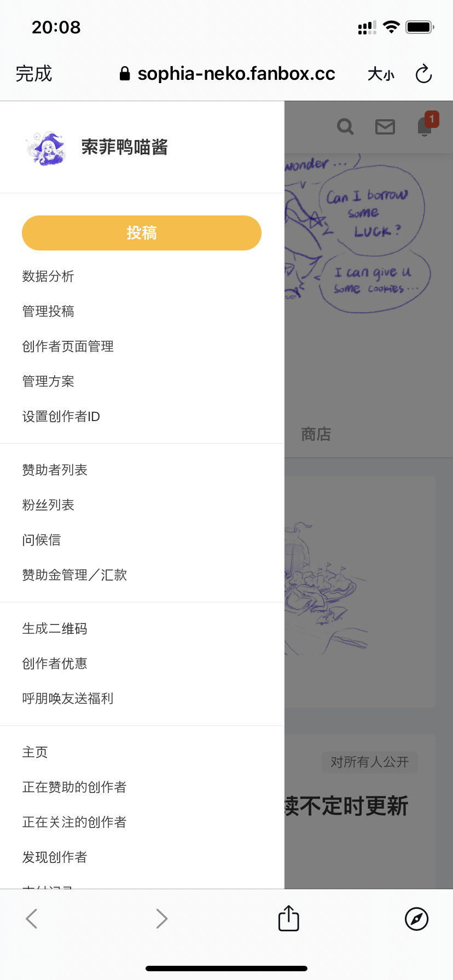Tap the 索菲鸭喵酱 profile avatar
Viewport: 453px width, 980px height.
pyautogui.click(x=45, y=148)
